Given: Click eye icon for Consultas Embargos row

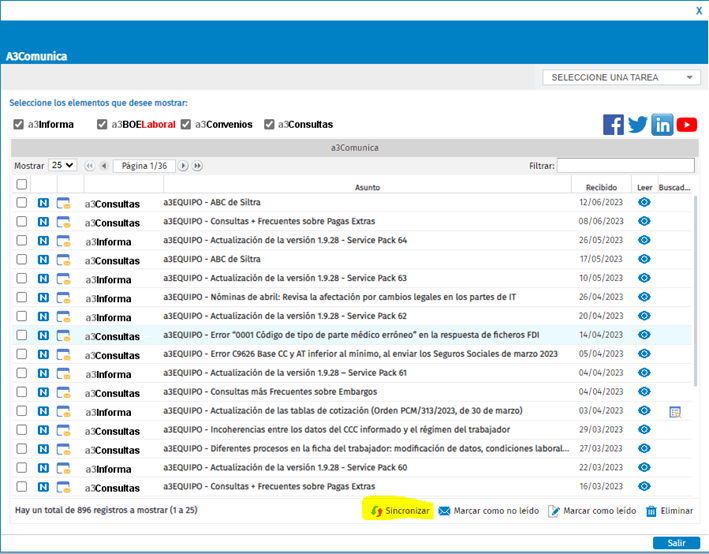Looking at the screenshot, I should tap(644, 392).
